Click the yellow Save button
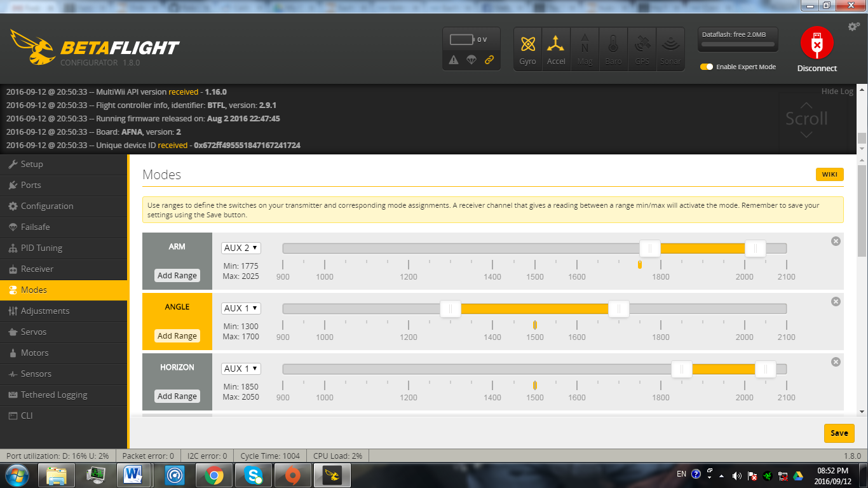Screen dimensions: 868x488 coord(839,433)
